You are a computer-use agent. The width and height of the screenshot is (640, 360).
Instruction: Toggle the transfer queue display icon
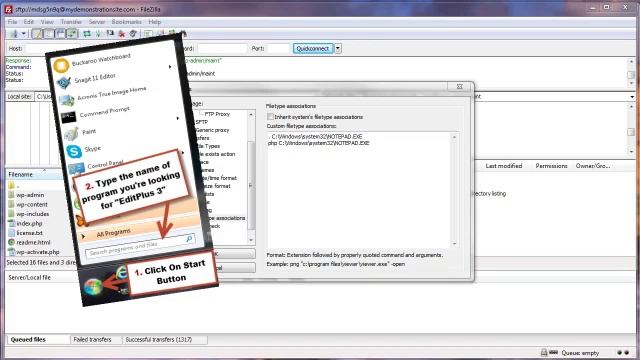point(72,34)
